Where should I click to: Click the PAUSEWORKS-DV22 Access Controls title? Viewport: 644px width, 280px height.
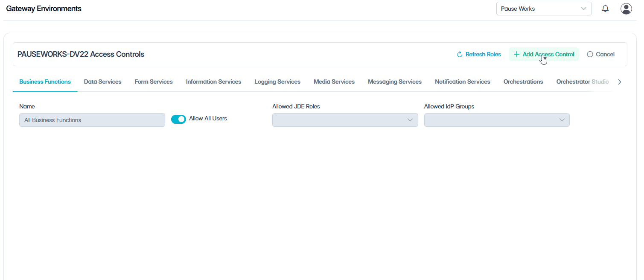(81, 54)
